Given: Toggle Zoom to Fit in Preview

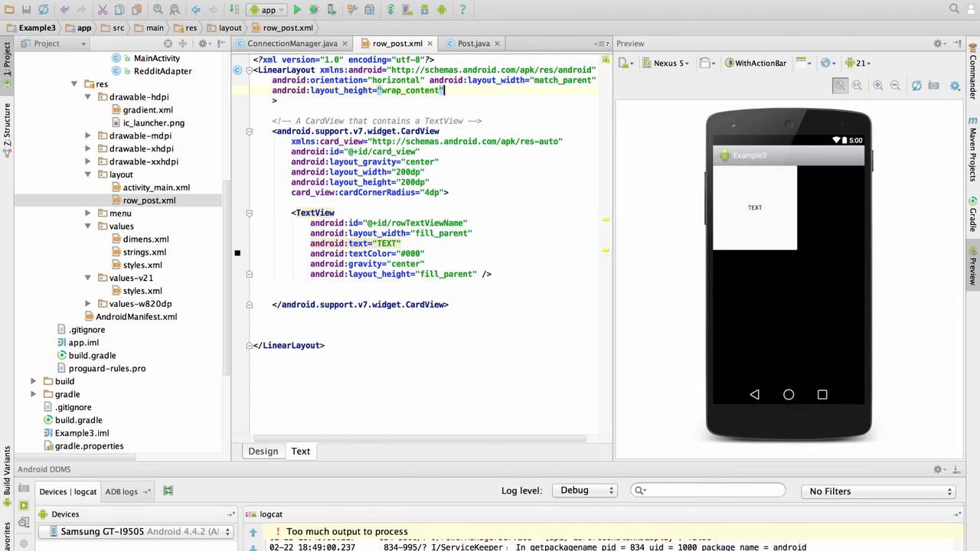Looking at the screenshot, I should (841, 86).
